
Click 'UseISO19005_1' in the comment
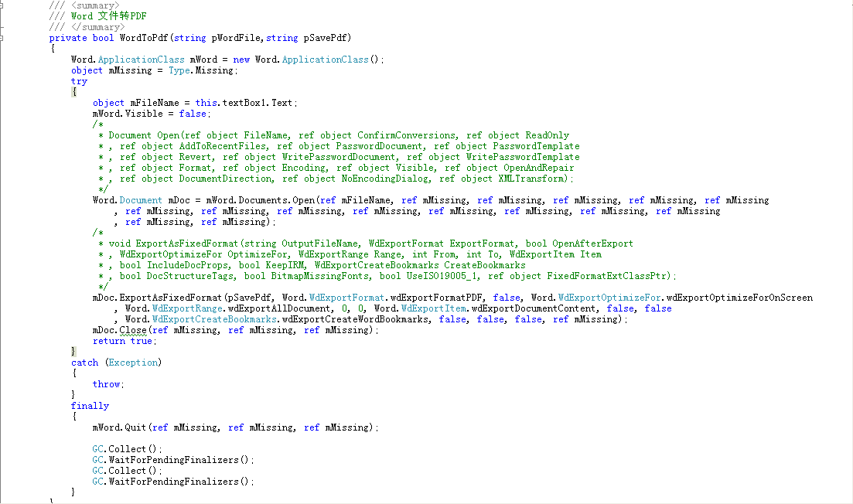[442, 276]
